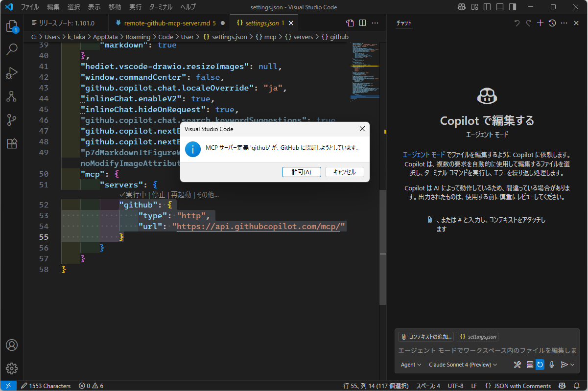Click the chat input field

click(487, 350)
